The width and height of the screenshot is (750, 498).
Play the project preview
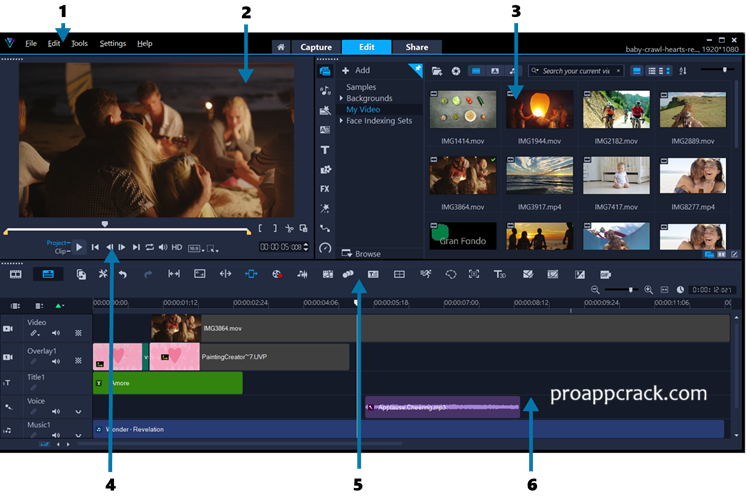pos(79,247)
